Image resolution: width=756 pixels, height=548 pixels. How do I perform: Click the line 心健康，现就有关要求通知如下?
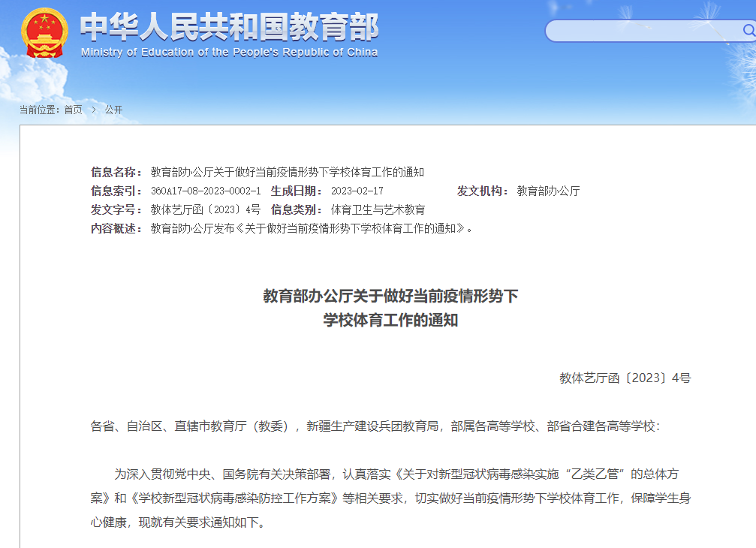point(177,522)
